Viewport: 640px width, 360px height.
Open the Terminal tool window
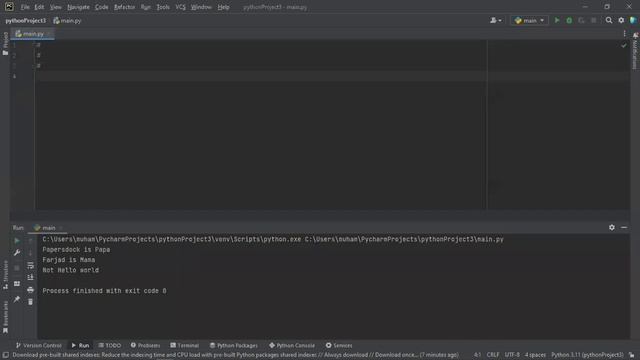point(184,345)
